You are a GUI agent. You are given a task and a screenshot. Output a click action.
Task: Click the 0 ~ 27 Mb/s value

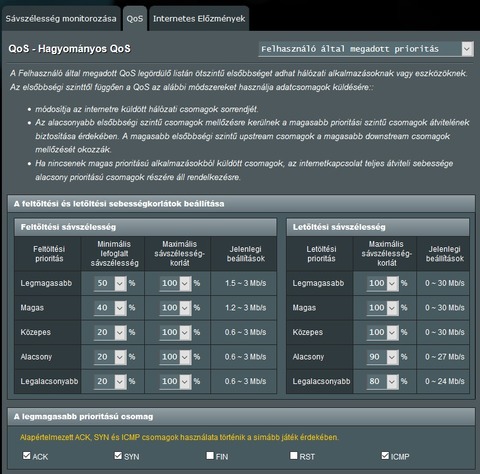tap(445, 357)
